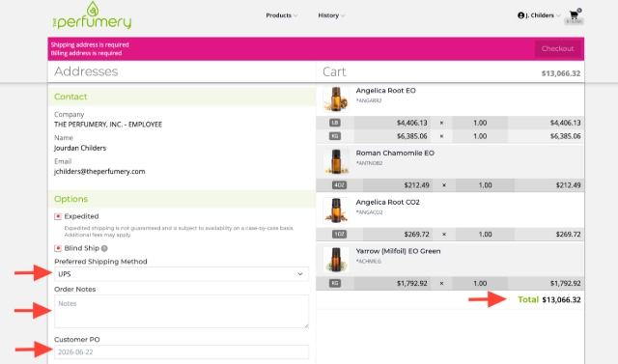Edit quantity for Yarrow (Milfoil) EO Green
Viewport: 618px width, 364px height.
point(480,283)
